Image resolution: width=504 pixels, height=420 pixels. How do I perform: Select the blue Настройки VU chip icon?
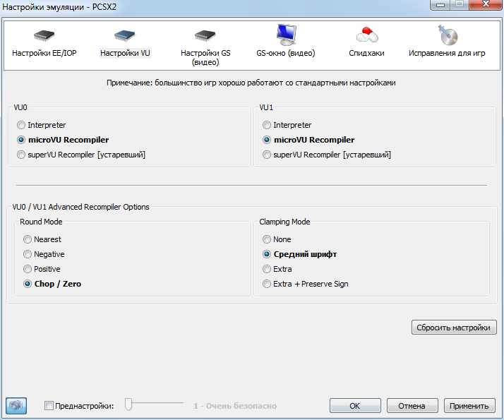(125, 36)
